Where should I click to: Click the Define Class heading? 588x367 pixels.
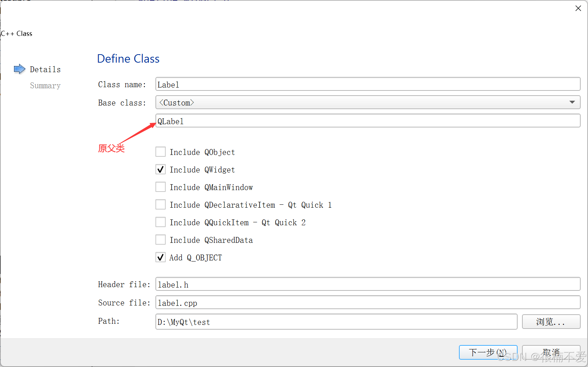pyautogui.click(x=128, y=59)
